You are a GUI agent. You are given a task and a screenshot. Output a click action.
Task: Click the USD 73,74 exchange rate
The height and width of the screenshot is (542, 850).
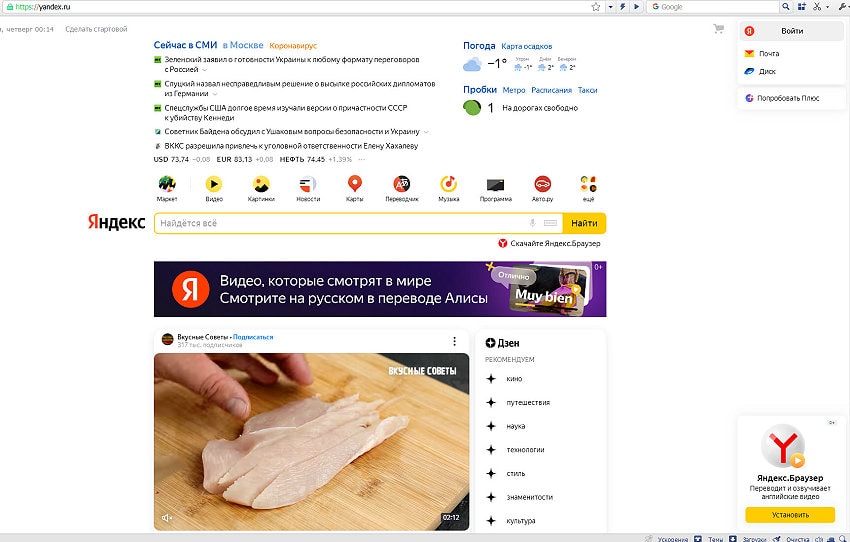click(171, 159)
